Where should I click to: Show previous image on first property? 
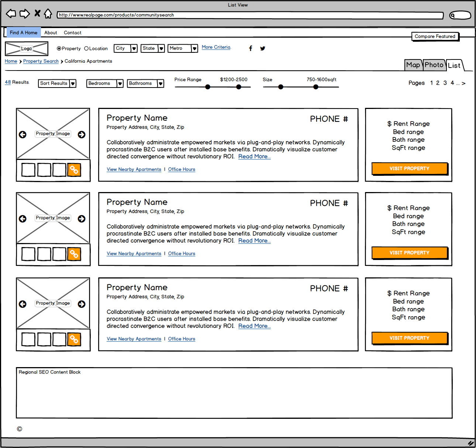pos(23,135)
